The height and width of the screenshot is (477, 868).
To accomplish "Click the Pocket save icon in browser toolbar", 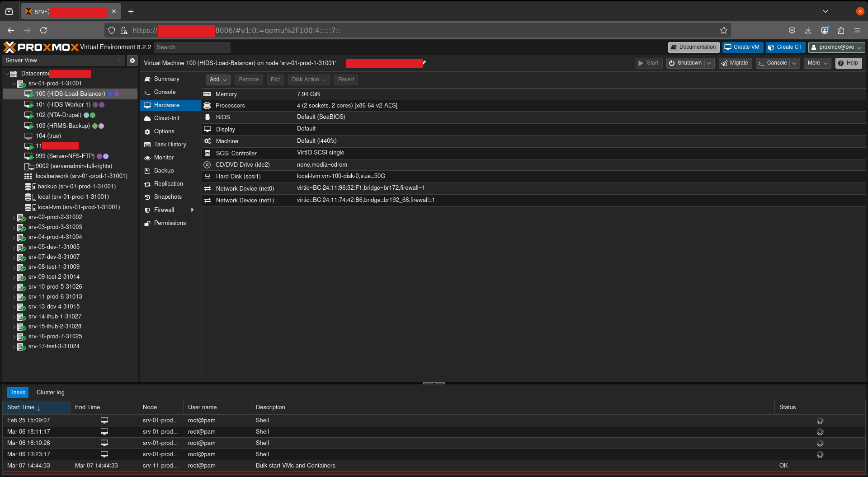I will coord(792,30).
